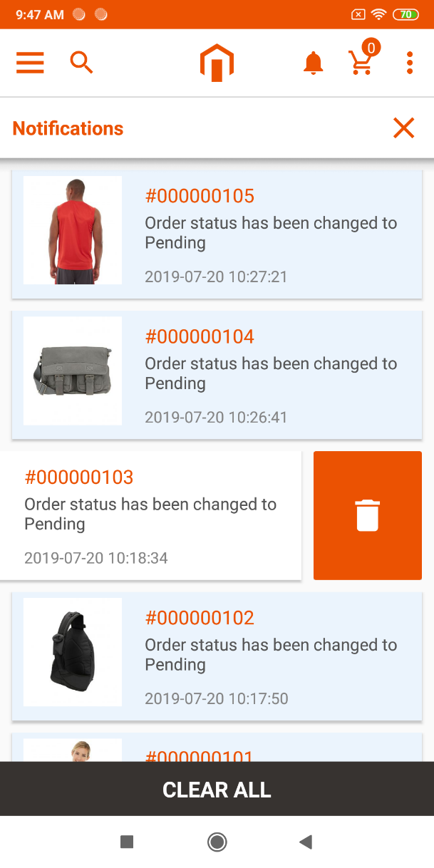Close the Notifications panel

click(403, 128)
